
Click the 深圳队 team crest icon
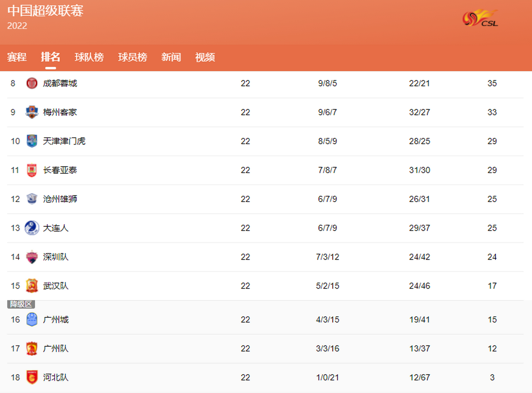click(32, 257)
